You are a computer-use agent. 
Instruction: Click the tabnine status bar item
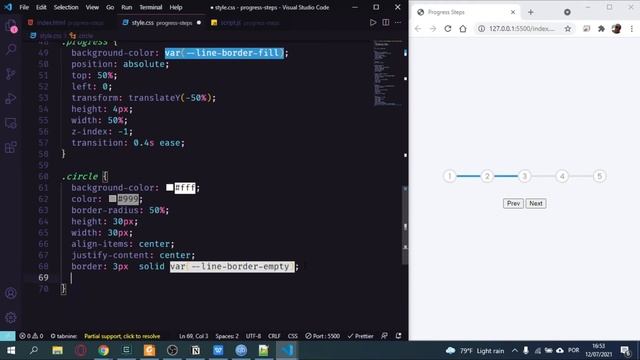[x=64, y=336]
